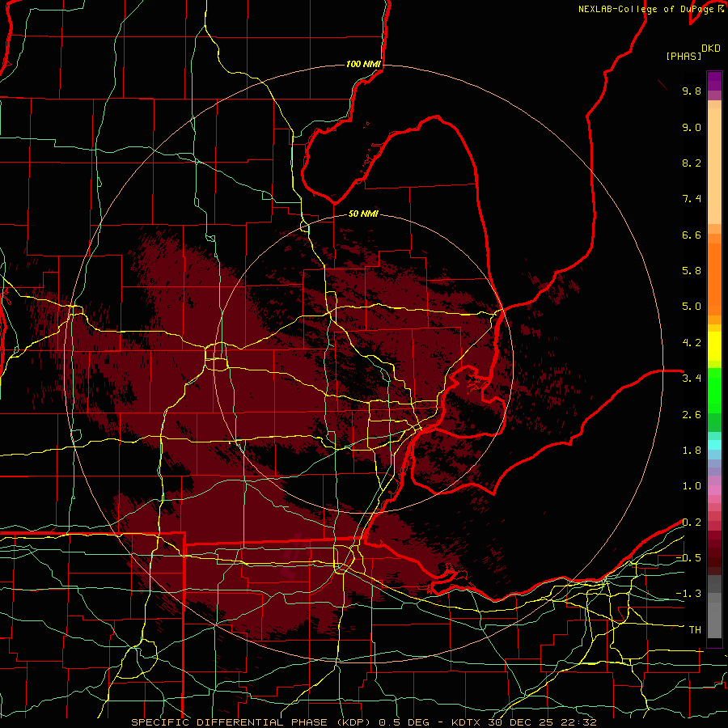The image size is (728, 728).
Task: Click the 1.8 scale value
Action: pyautogui.click(x=692, y=451)
